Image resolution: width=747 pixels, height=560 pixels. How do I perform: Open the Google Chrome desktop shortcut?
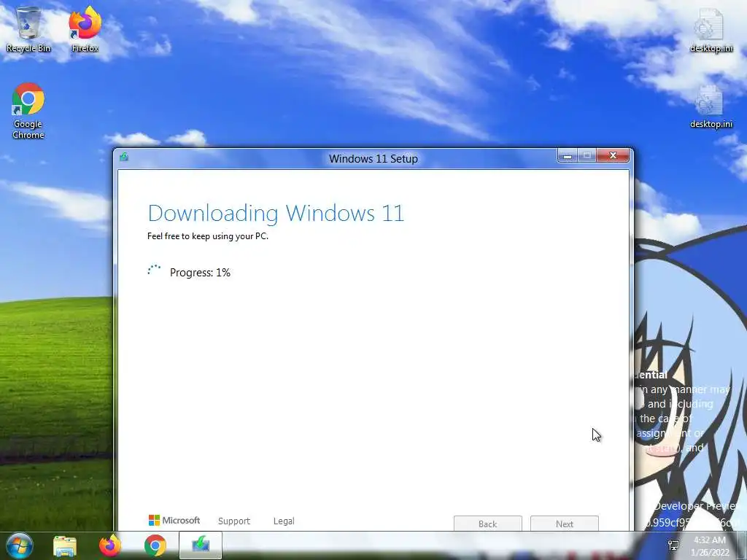pos(28,111)
